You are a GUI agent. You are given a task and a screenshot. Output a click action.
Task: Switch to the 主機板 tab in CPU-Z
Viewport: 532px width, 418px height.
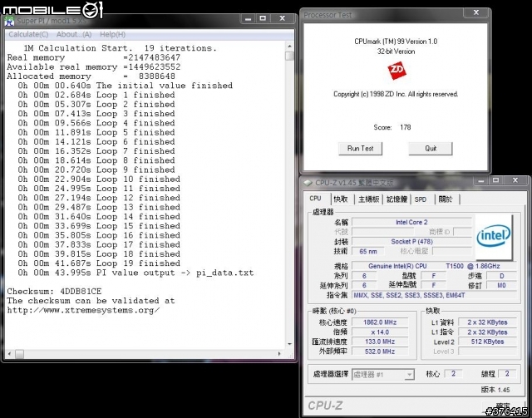(369, 199)
